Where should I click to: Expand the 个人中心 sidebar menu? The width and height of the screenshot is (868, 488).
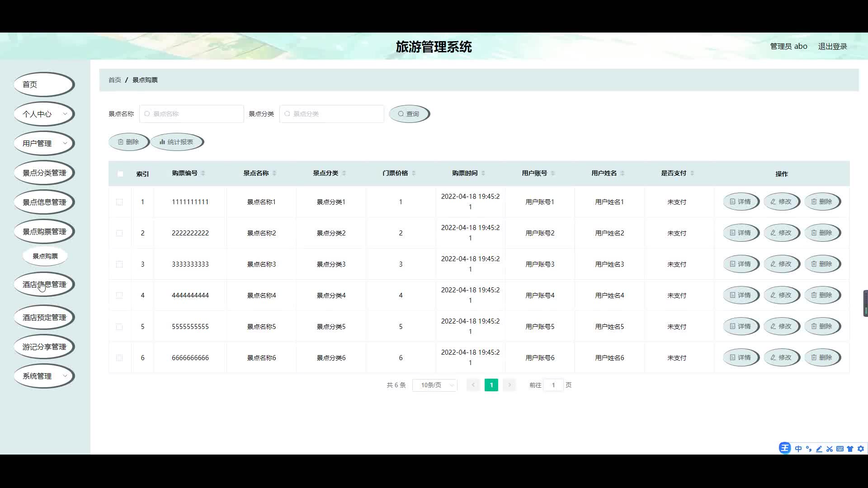point(44,114)
